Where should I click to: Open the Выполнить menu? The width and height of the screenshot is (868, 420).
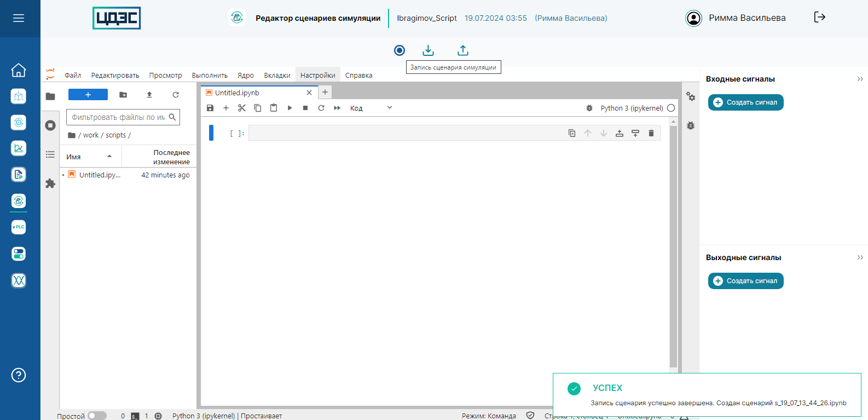pos(210,76)
